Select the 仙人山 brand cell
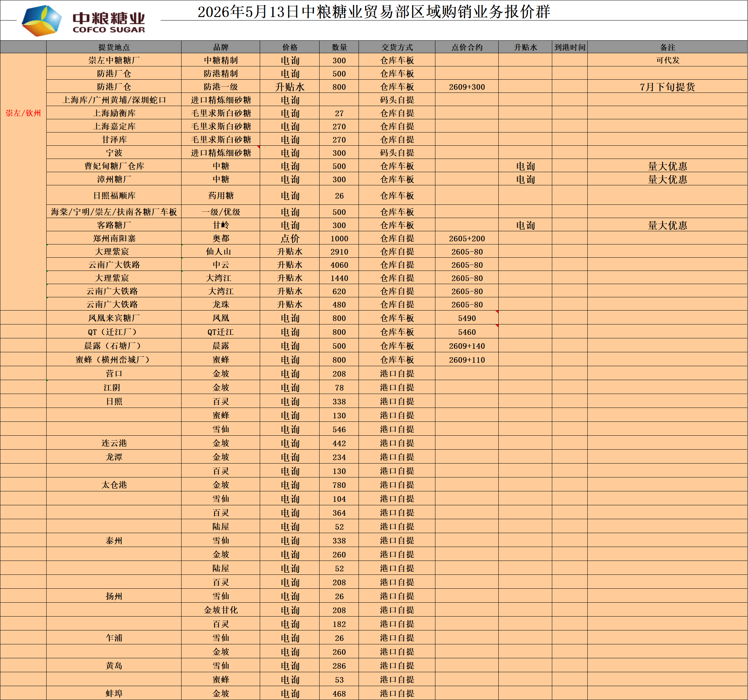Viewport: 748px width, 700px height. (220, 251)
